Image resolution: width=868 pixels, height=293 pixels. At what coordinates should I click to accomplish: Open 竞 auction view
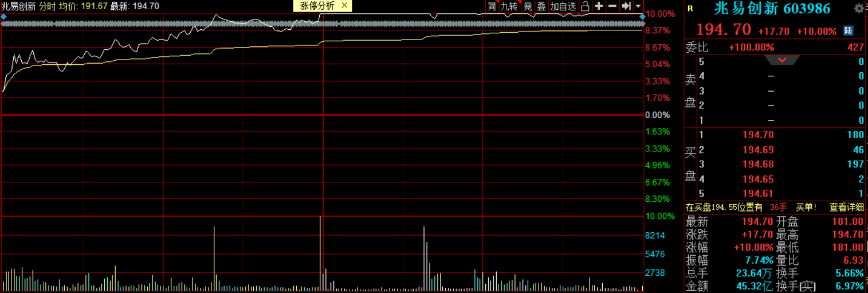(x=527, y=6)
